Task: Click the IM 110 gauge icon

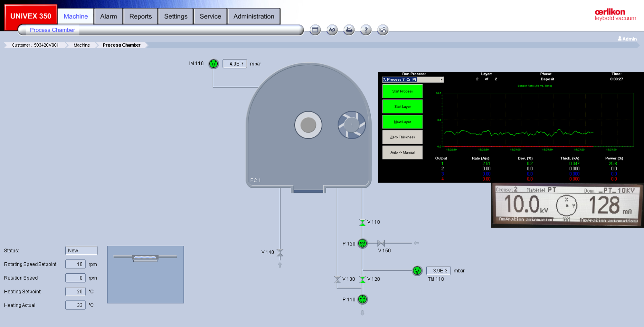Action: pyautogui.click(x=213, y=64)
